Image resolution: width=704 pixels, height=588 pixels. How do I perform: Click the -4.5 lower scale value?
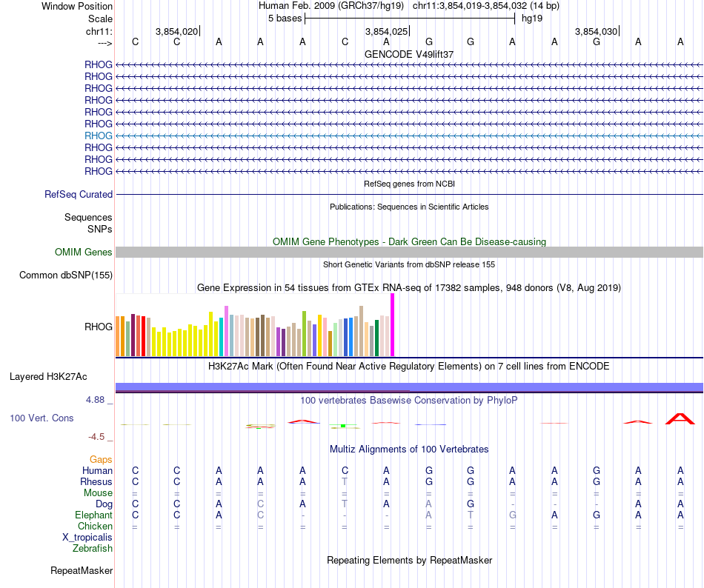96,436
